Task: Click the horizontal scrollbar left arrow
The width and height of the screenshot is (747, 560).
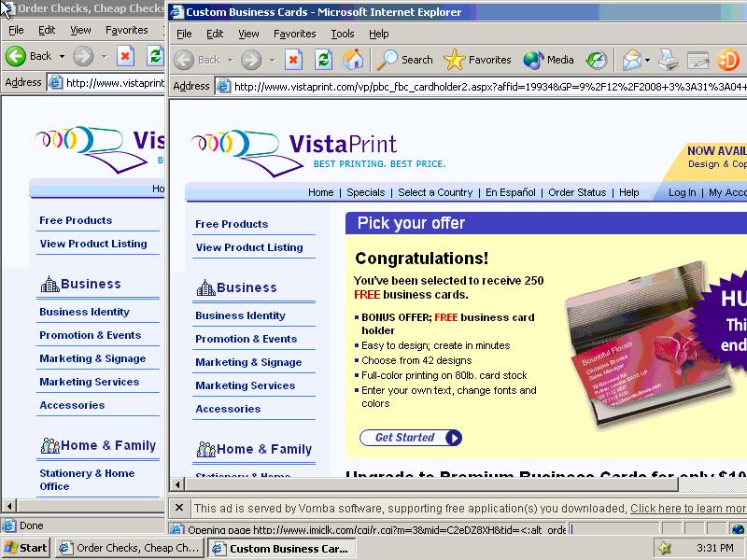Action: pyautogui.click(x=177, y=484)
